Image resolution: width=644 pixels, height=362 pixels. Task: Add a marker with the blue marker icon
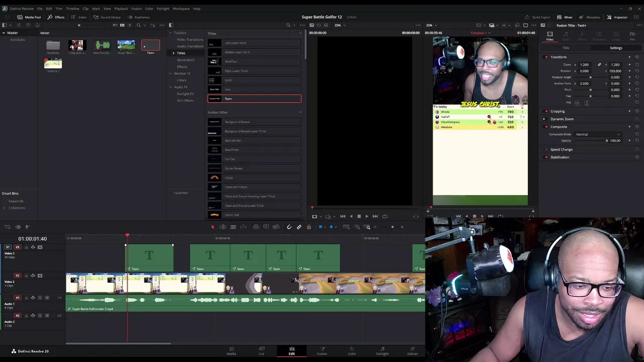(331, 227)
